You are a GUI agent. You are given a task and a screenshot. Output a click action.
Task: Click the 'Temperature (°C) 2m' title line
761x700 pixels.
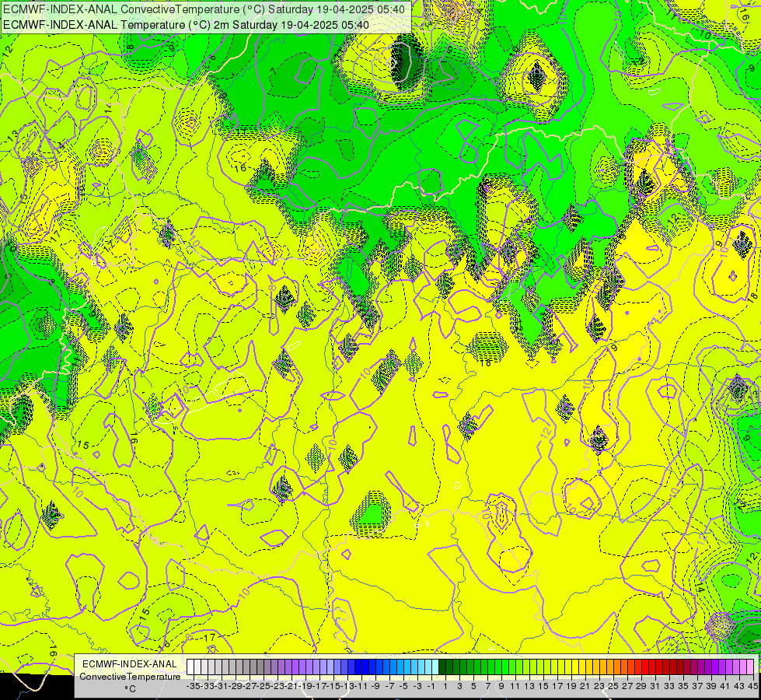click(x=186, y=25)
